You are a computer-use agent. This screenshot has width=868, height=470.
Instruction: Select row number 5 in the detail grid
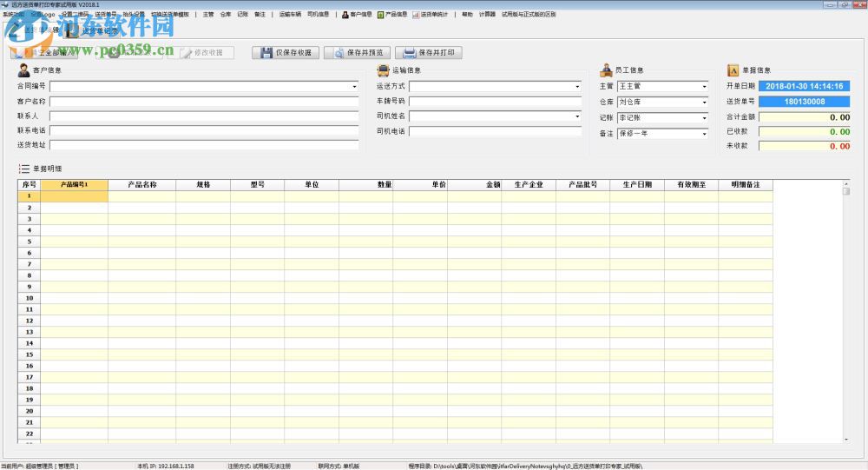coord(30,242)
